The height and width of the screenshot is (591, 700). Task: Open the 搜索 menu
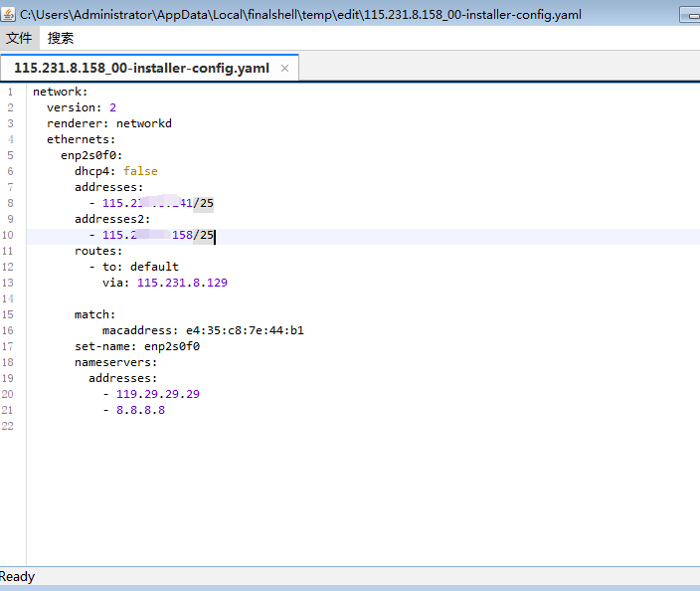pyautogui.click(x=61, y=39)
